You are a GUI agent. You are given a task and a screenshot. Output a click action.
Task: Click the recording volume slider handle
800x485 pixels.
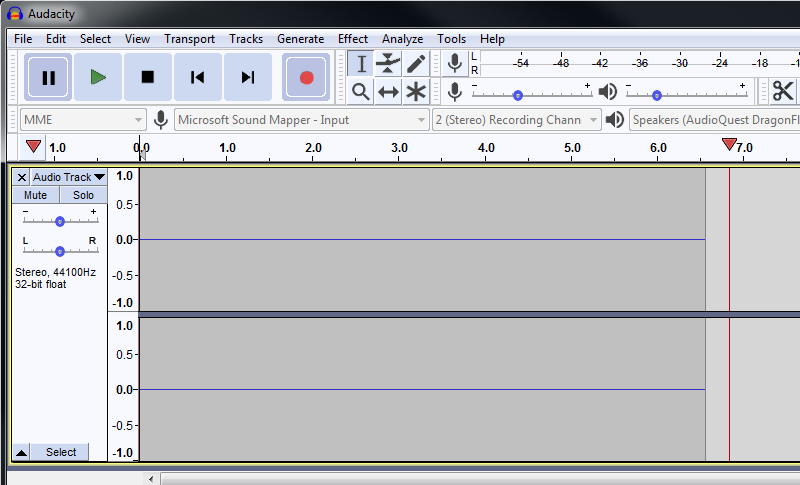pyautogui.click(x=518, y=95)
